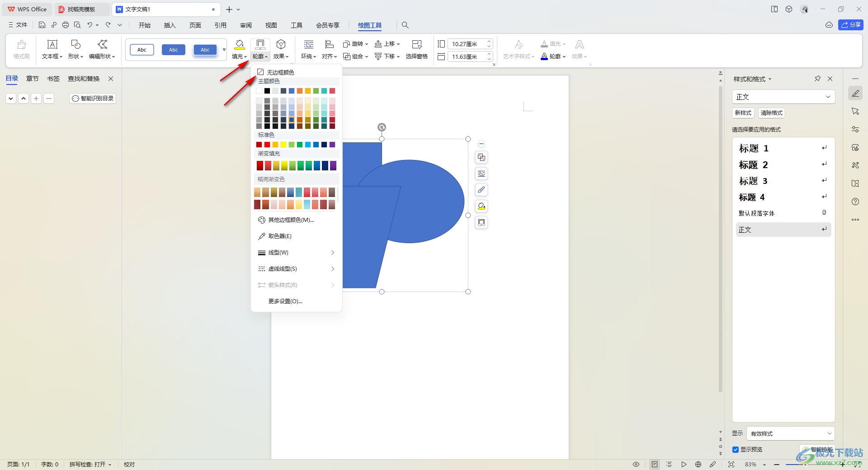Click the Clear Format (清除格式) button
This screenshot has width=868, height=470.
(x=772, y=113)
